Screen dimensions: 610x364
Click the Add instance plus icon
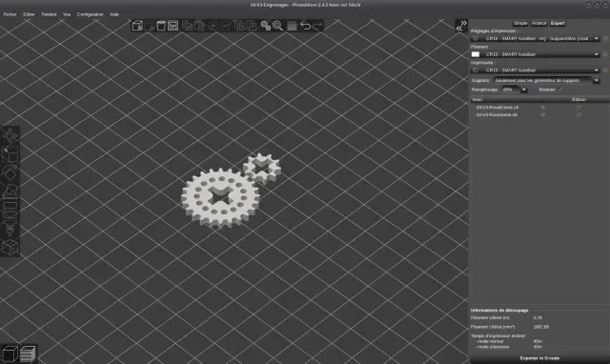[213, 26]
